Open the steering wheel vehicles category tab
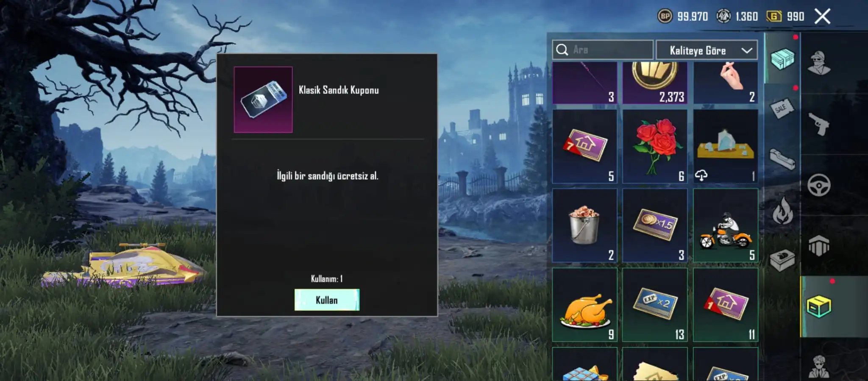Image resolution: width=868 pixels, height=381 pixels. tap(818, 185)
